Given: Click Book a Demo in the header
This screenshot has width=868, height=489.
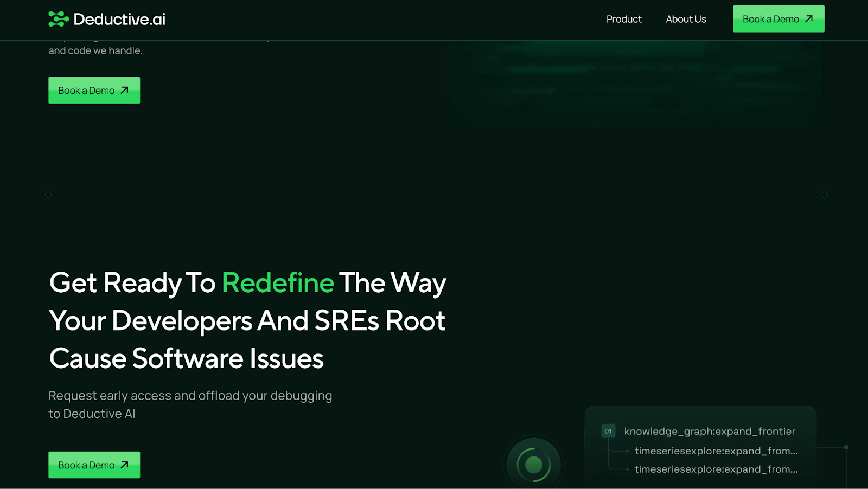Looking at the screenshot, I should pos(778,19).
